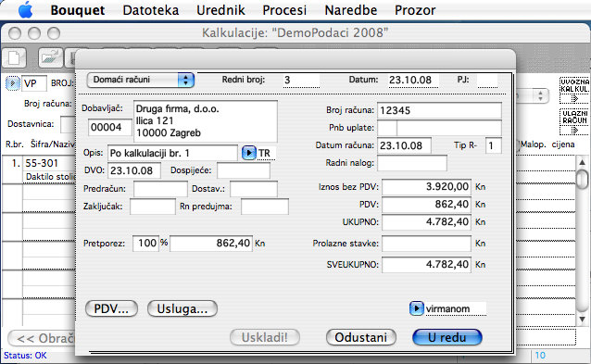The image size is (591, 364).
Task: Click the open folder toolbar icon
Action: [x=51, y=58]
